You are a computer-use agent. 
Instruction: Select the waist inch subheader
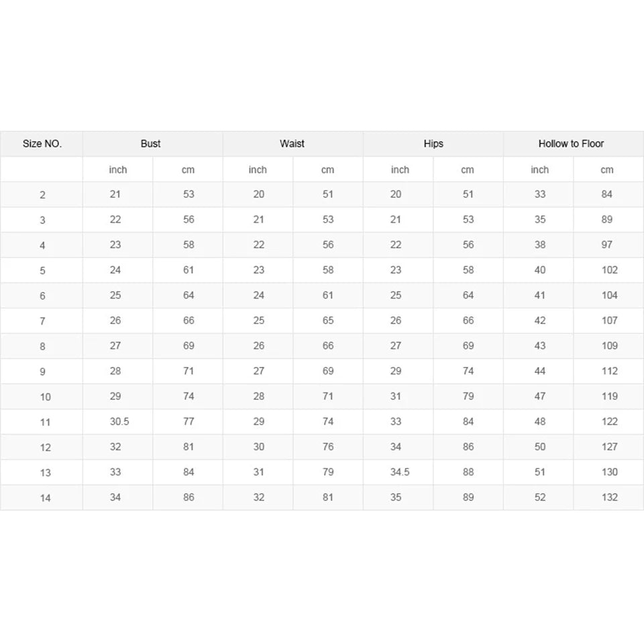[258, 170]
